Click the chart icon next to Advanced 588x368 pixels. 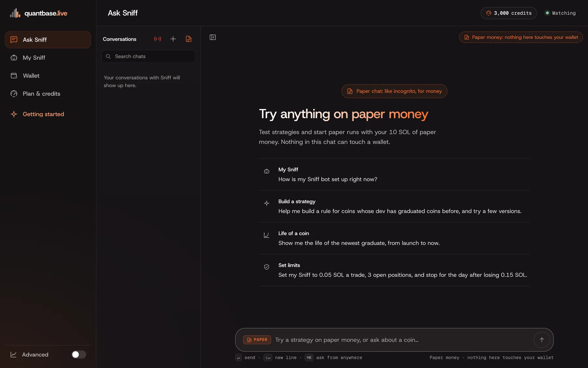pos(13,355)
